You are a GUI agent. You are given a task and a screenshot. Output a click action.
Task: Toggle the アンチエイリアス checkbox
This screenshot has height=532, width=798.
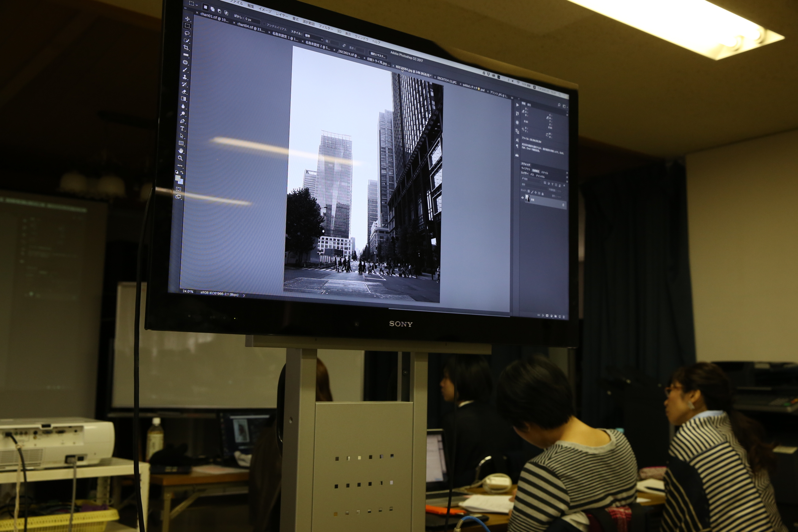pyautogui.click(x=264, y=24)
